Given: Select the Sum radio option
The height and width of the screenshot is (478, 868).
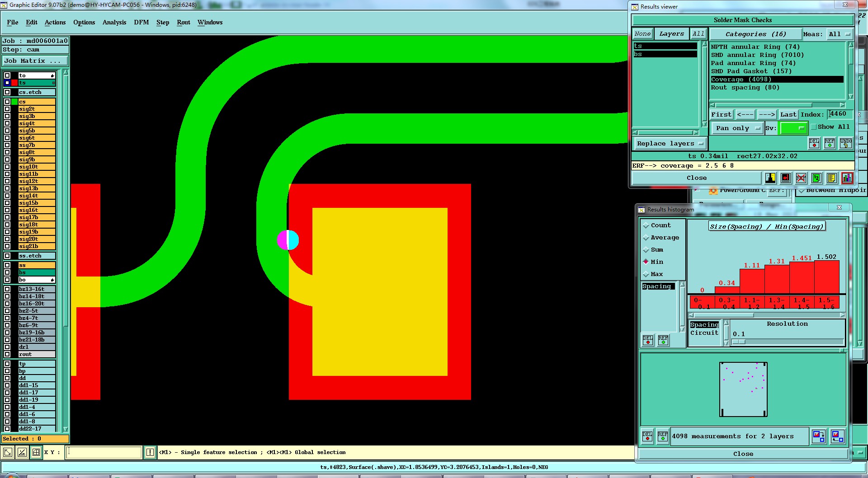Looking at the screenshot, I should [646, 250].
